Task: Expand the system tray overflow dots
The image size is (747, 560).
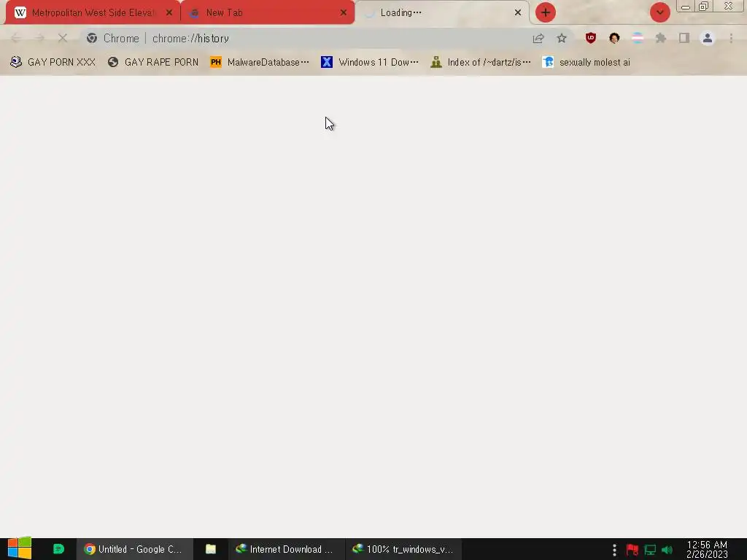Action: tap(614, 550)
